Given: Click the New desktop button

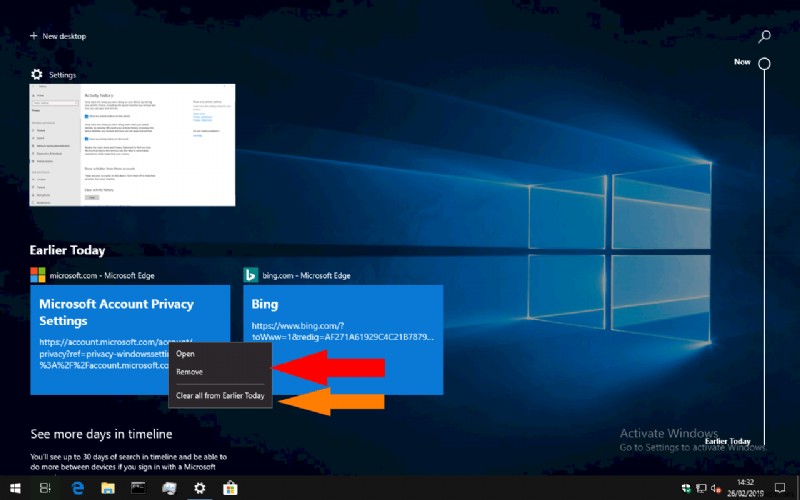Looking at the screenshot, I should [58, 36].
